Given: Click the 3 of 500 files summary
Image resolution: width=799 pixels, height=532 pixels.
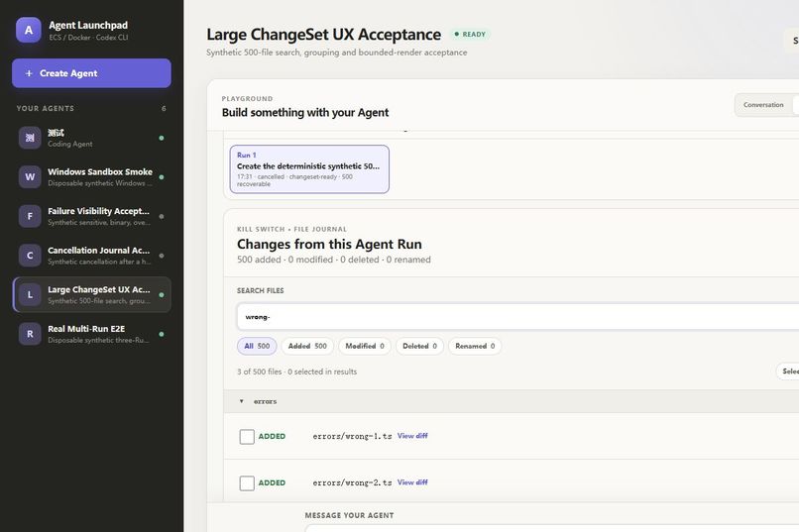Looking at the screenshot, I should coord(297,372).
